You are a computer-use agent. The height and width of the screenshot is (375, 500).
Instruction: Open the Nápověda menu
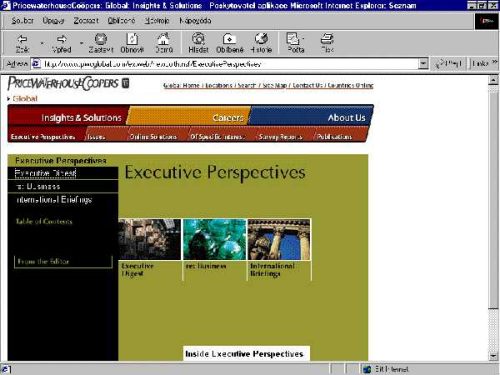point(195,21)
